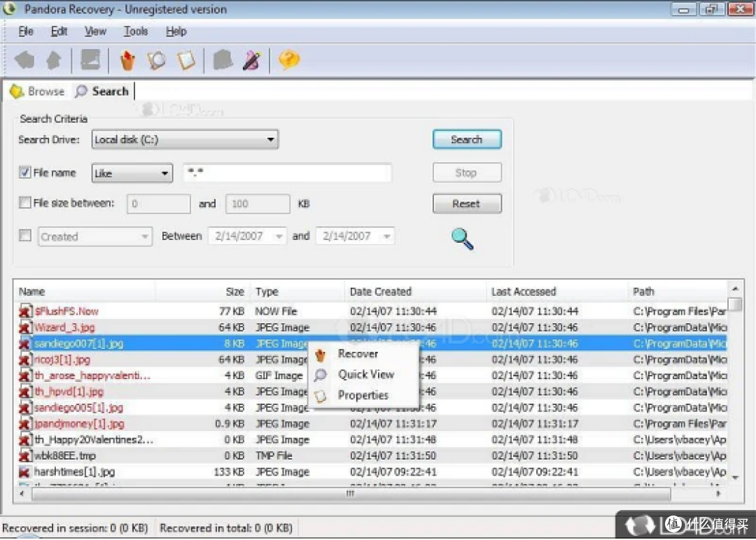The width and height of the screenshot is (756, 540).
Task: Click the file icon for th_hpvd[1].jpg
Action: tap(25, 392)
